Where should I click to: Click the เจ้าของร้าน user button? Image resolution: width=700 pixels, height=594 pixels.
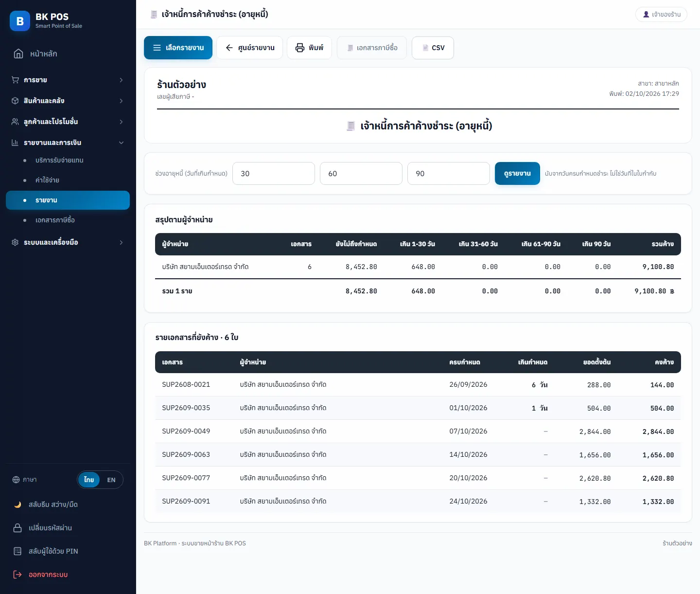click(x=661, y=15)
